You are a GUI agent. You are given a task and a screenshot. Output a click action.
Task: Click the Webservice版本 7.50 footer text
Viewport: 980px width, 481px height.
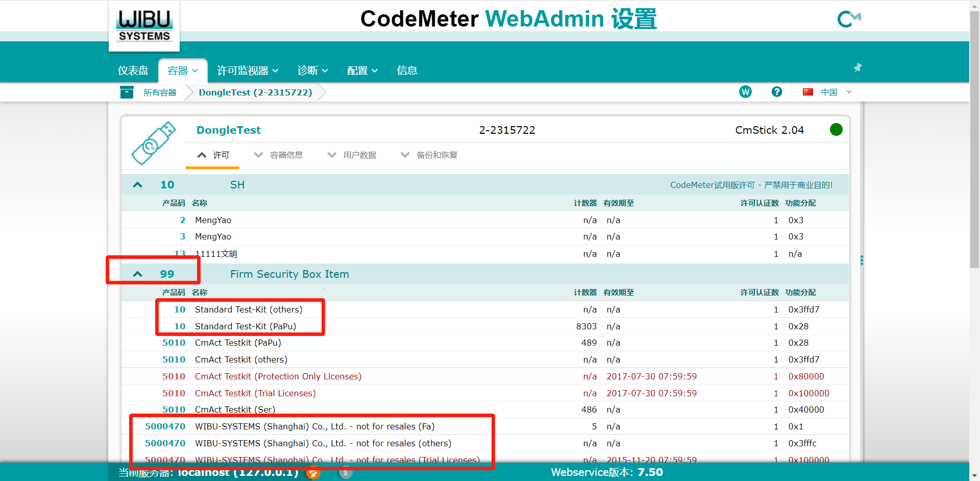[607, 472]
